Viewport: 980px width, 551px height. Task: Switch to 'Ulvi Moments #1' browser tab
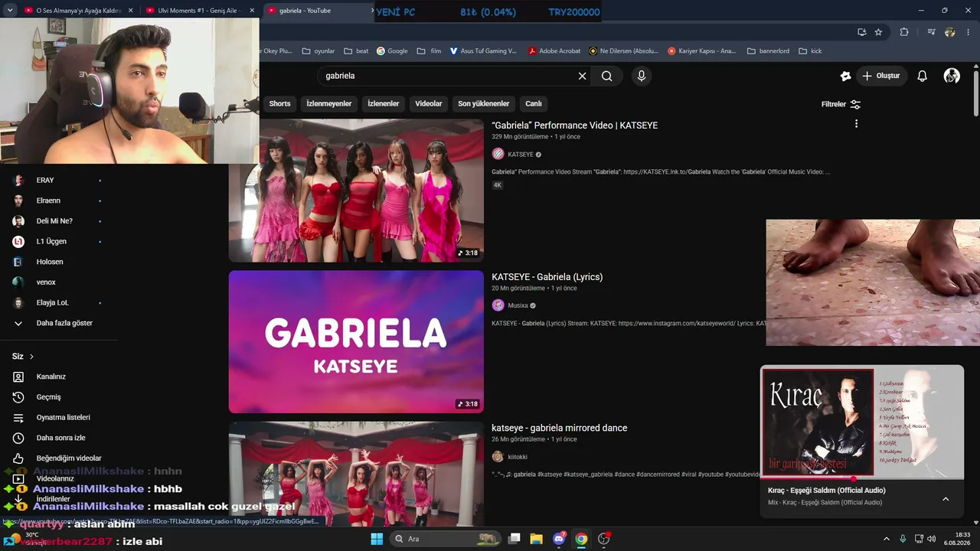click(x=199, y=11)
